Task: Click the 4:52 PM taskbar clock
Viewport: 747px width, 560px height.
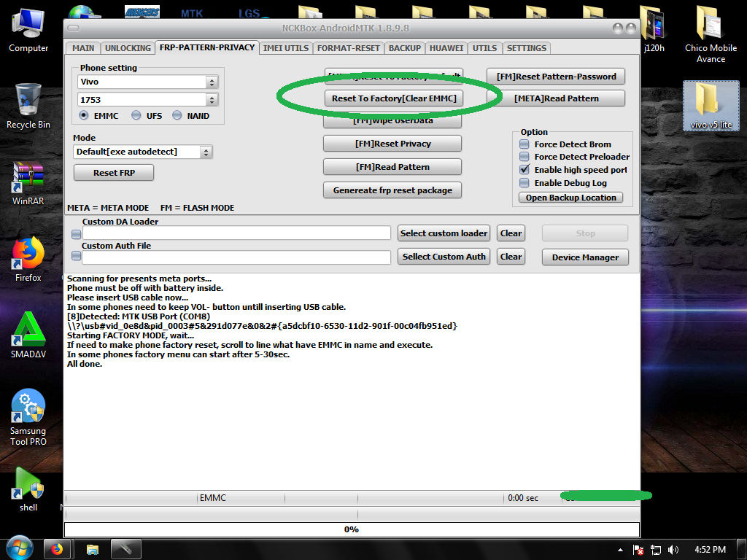Action: 710,550
